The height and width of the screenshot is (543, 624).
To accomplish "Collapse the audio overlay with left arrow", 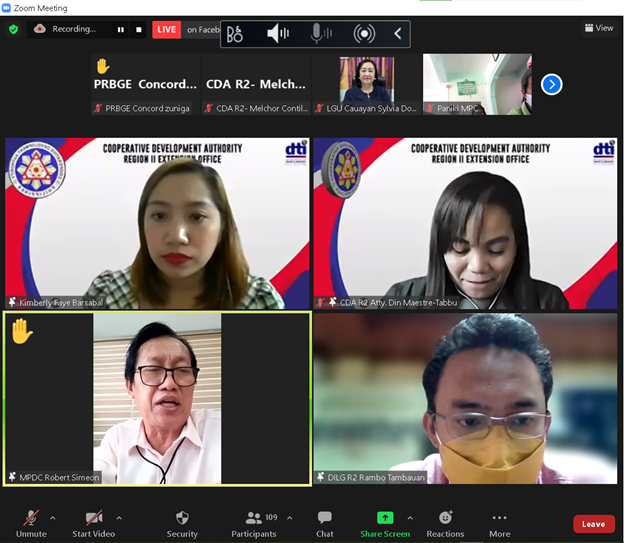I will (x=398, y=33).
